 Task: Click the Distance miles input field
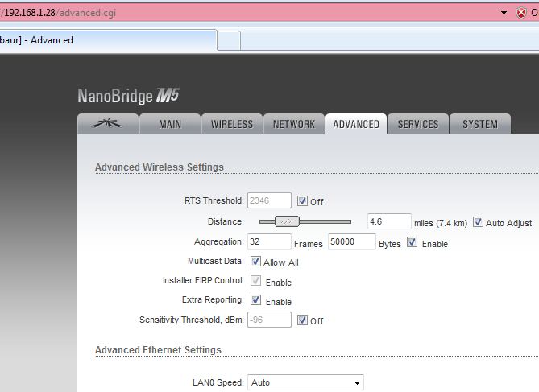(389, 221)
